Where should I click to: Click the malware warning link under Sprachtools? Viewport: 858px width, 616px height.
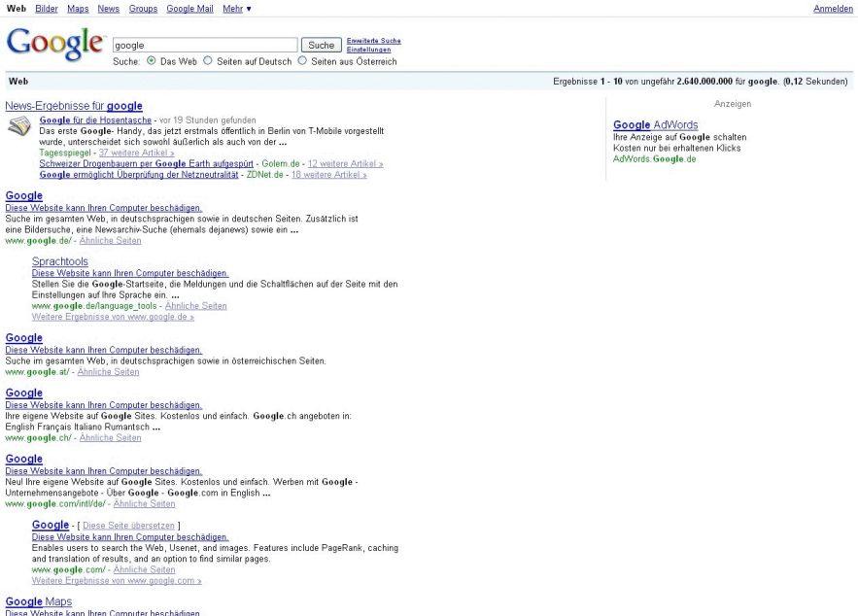click(x=130, y=273)
